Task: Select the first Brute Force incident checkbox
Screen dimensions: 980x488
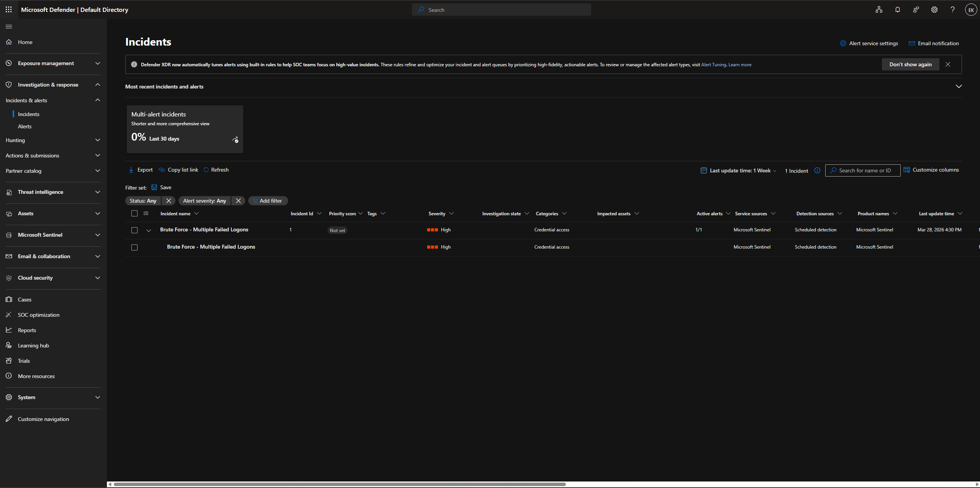Action: (x=134, y=230)
